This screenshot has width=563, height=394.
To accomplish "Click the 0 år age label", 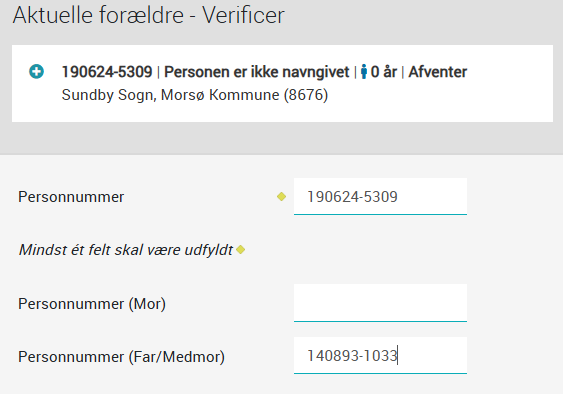I will (x=383, y=72).
